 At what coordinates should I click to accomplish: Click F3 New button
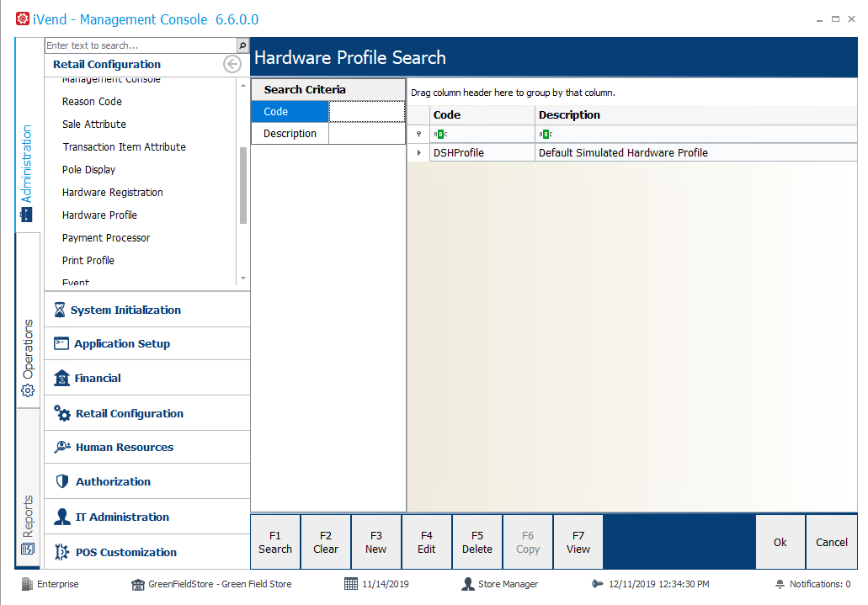[x=375, y=543]
